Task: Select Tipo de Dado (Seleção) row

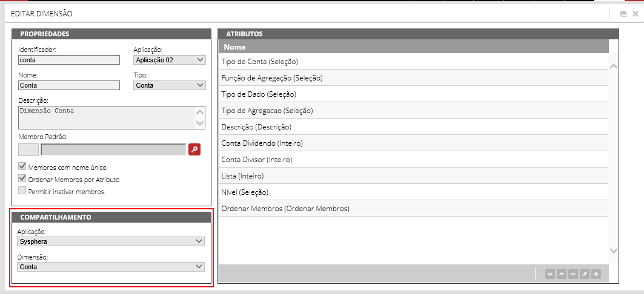Action: click(413, 94)
